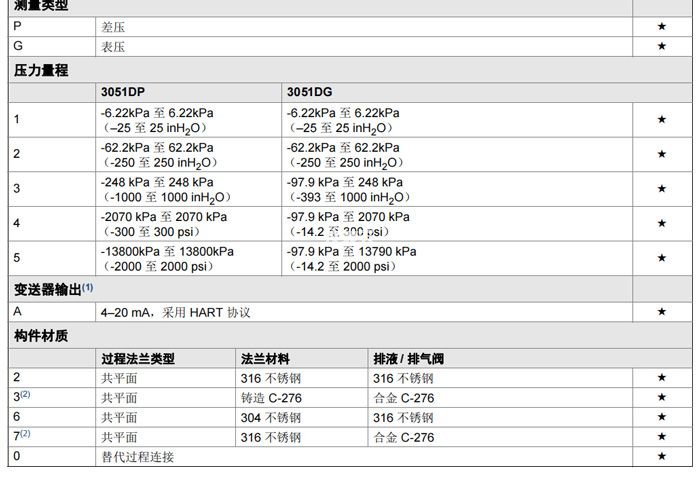Click the star in the 差压 row
Image resolution: width=700 pixels, height=478 pixels.
(x=662, y=27)
